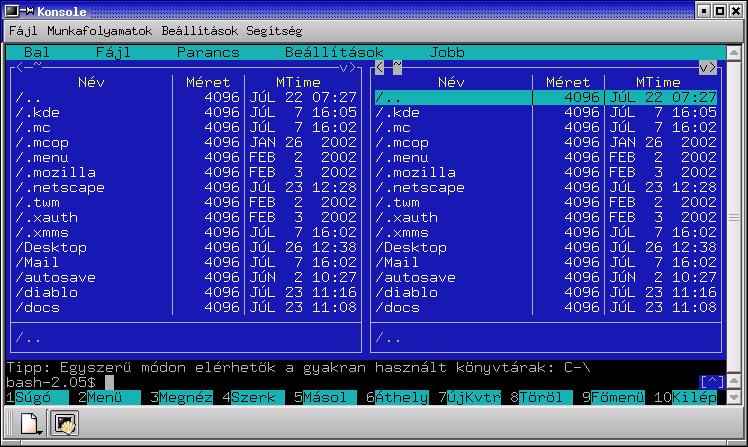The image size is (748, 447).
Task: Click the v> history button on right panel
Action: 707,67
